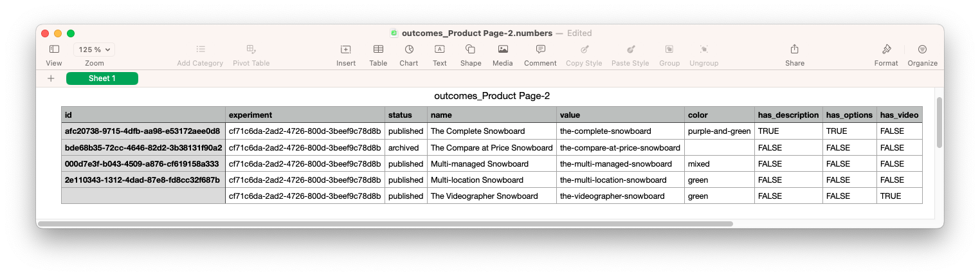This screenshot has width=980, height=276.
Task: Open the Media picker
Action: click(x=503, y=50)
